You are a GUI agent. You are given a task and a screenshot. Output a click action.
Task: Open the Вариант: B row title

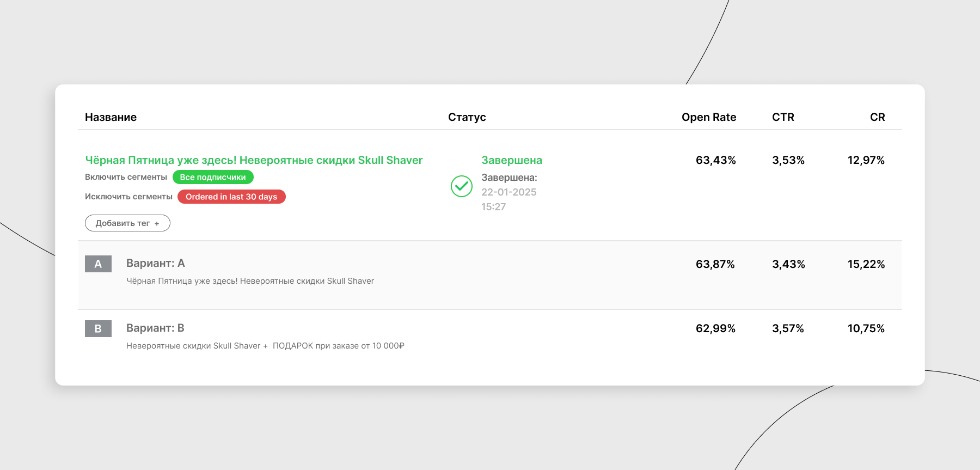click(x=155, y=328)
